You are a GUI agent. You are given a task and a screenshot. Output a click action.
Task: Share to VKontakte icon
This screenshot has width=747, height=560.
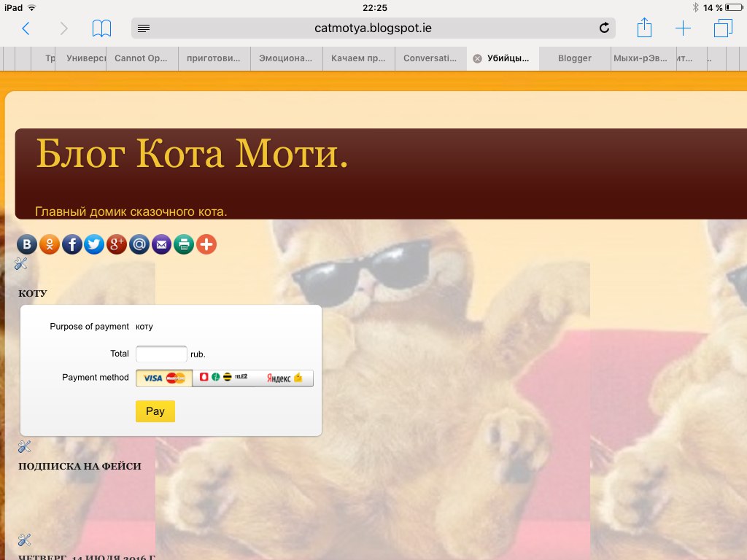point(27,244)
